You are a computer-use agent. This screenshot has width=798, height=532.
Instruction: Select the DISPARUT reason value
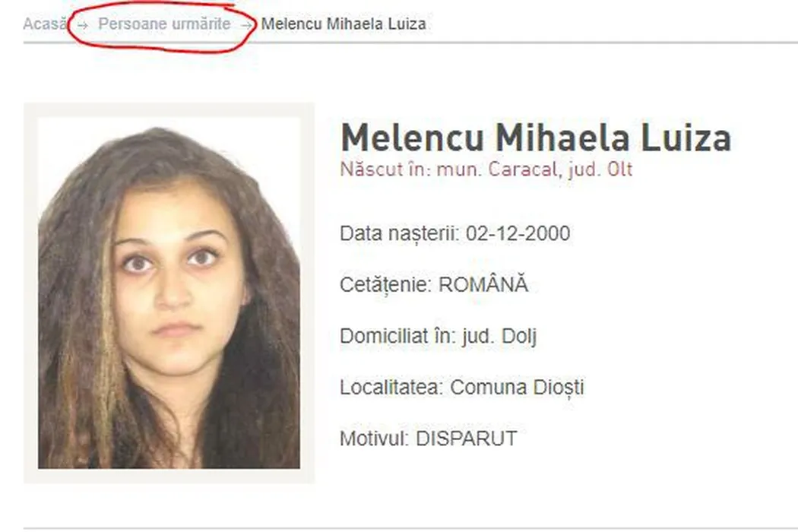pos(466,439)
